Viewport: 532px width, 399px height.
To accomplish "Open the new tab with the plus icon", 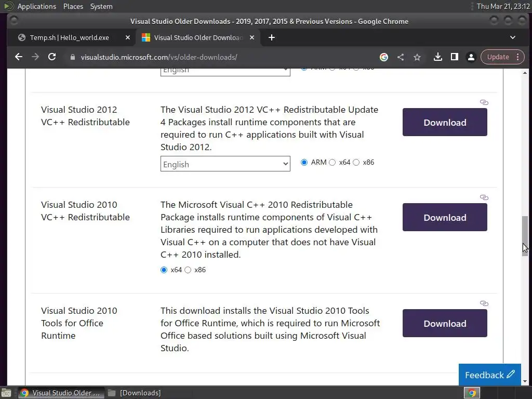I will (x=271, y=37).
